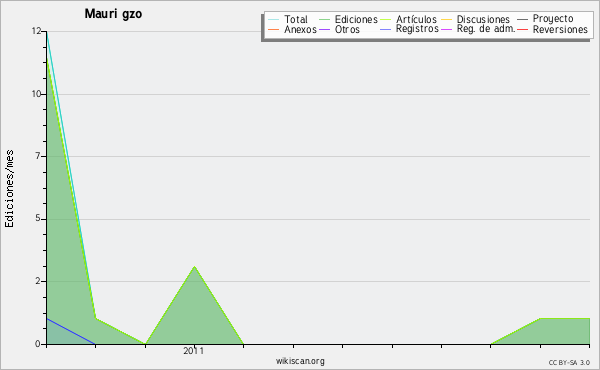Click the Proyecto legend label

point(553,19)
